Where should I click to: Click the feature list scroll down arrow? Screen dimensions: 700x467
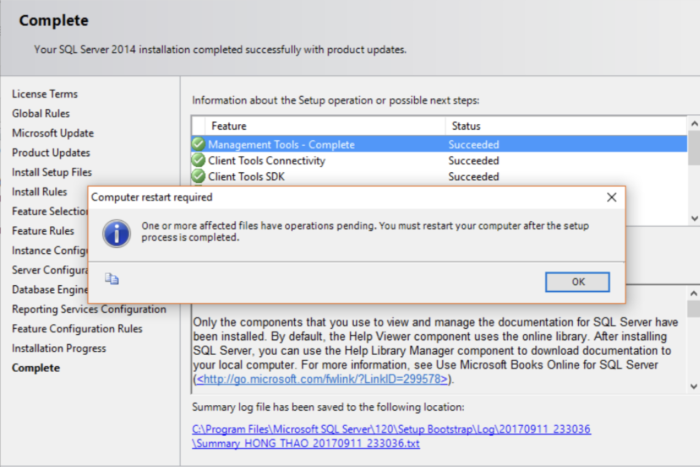[694, 218]
